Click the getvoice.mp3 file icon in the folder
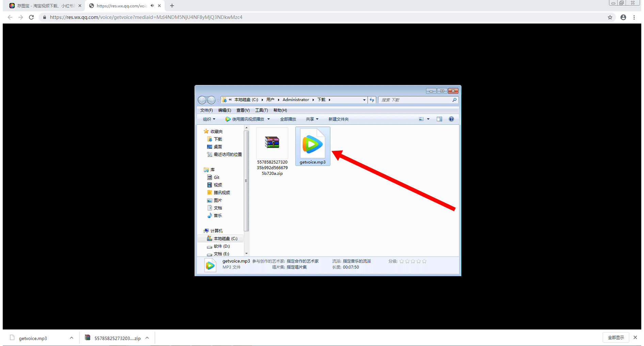The height and width of the screenshot is (346, 644). 312,144
